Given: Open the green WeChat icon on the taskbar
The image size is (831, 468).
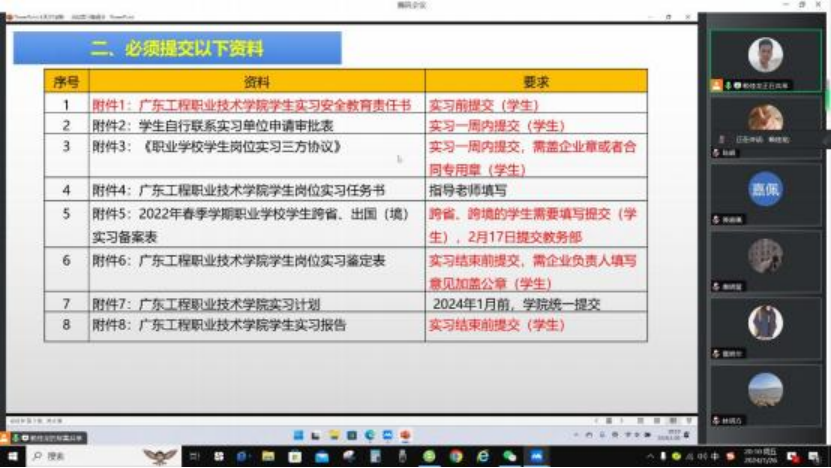Looking at the screenshot, I should (x=509, y=456).
